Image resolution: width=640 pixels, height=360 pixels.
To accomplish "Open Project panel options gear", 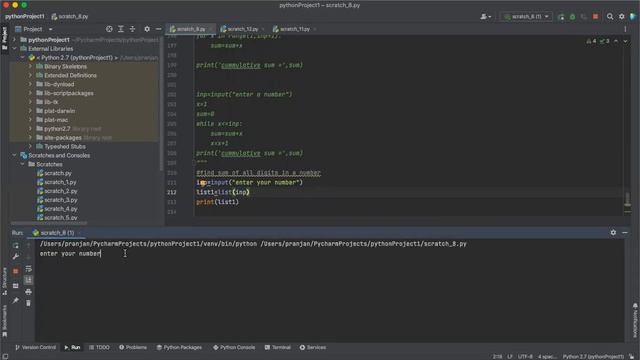I will (147, 29).
